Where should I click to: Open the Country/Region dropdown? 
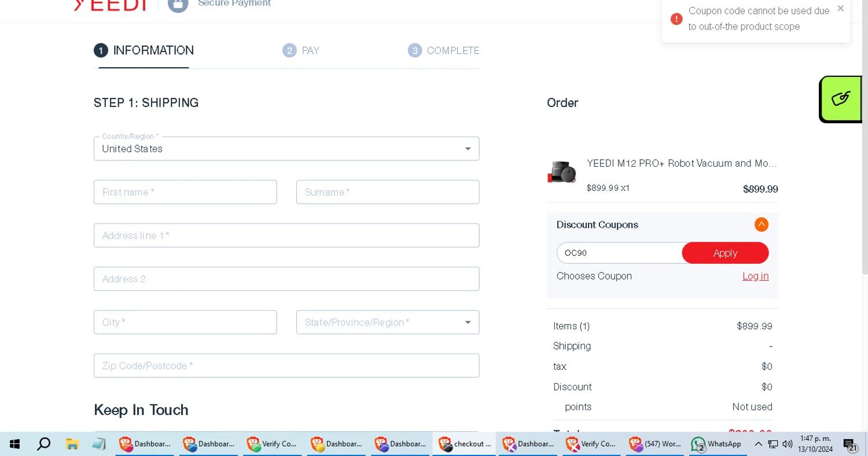click(x=286, y=149)
